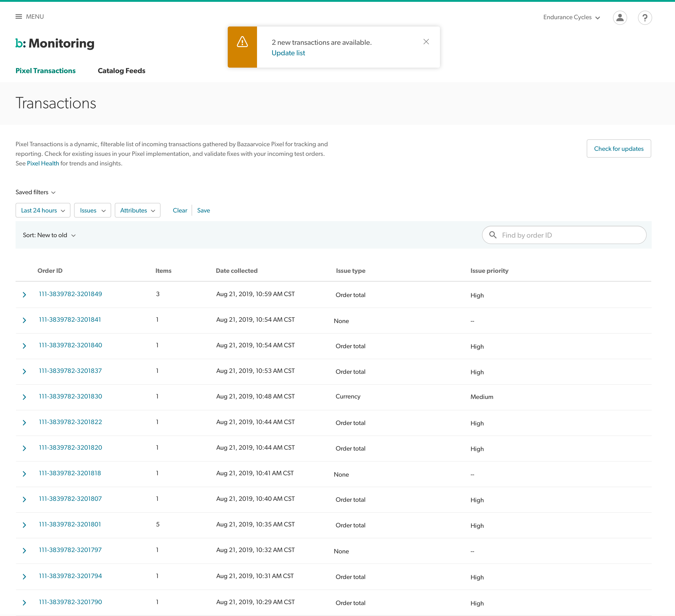Focus the Find by order ID field
675x616 pixels.
(569, 235)
